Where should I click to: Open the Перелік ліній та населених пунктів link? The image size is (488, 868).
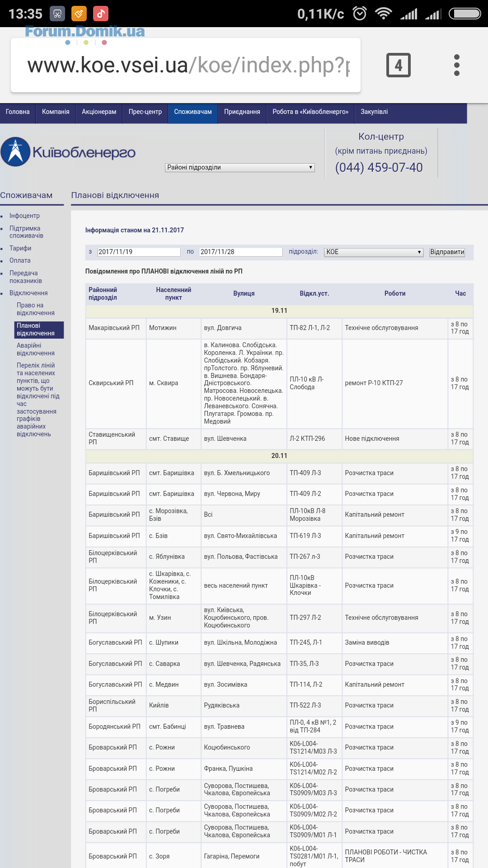pos(38,400)
